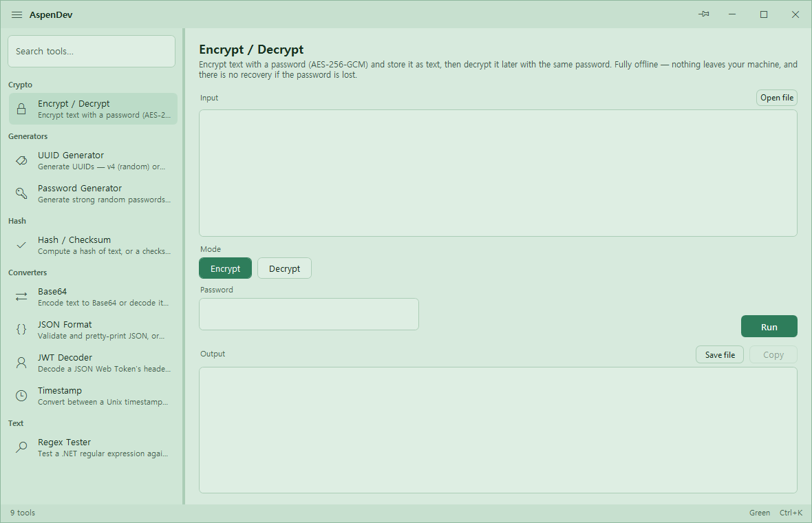Maximize the AspenDev window

[x=764, y=14]
